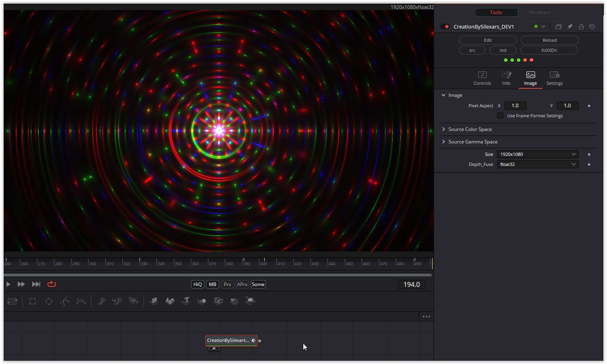
Task: Add a Merge 3D node
Action: click(202, 301)
